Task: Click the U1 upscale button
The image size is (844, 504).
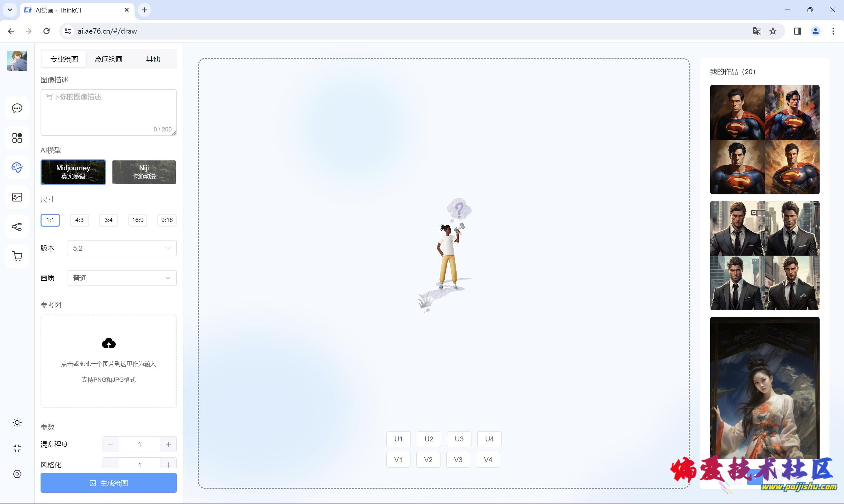Action: [x=398, y=439]
